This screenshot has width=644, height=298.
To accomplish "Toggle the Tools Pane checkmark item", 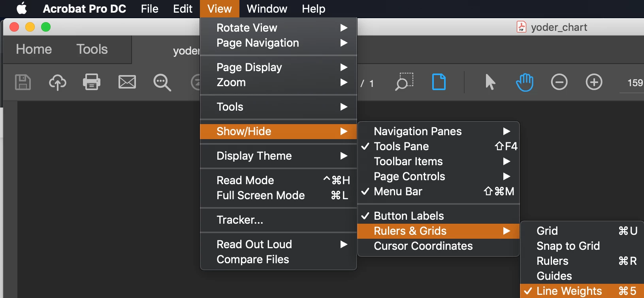I will pyautogui.click(x=439, y=146).
